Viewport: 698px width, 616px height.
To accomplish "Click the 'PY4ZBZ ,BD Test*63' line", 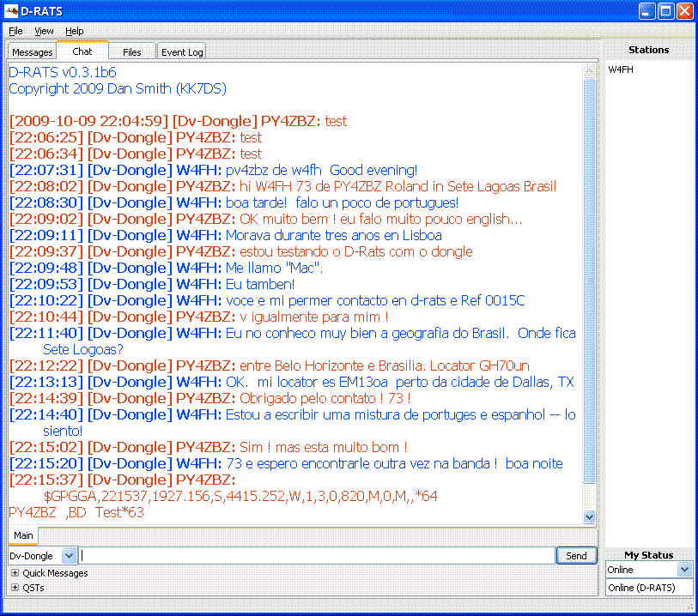I will pyautogui.click(x=76, y=512).
